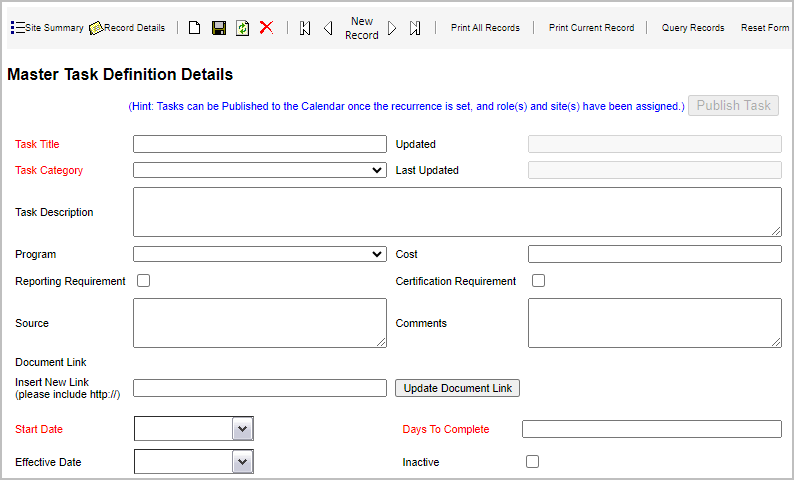
Task: Select Query Records in the toolbar
Action: pos(693,28)
